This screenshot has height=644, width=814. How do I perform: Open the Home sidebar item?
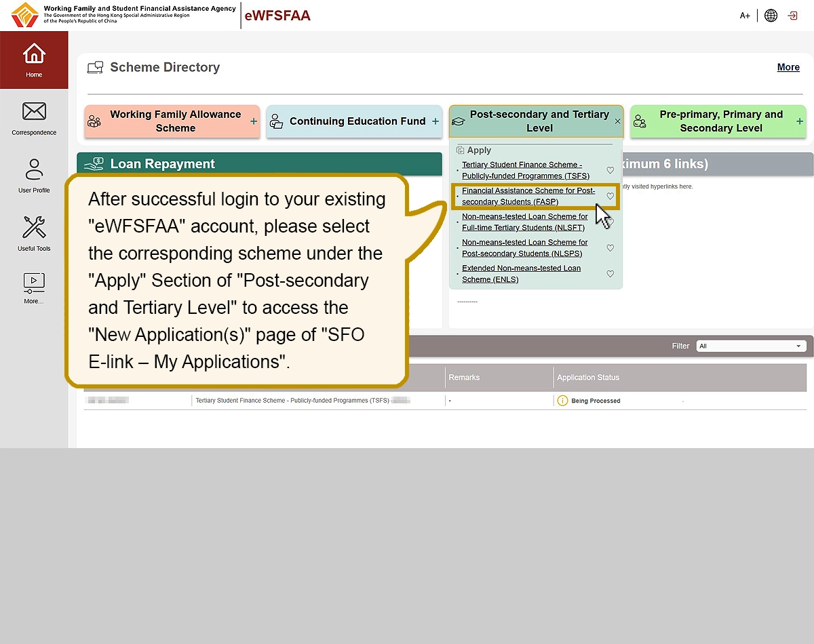(x=34, y=60)
